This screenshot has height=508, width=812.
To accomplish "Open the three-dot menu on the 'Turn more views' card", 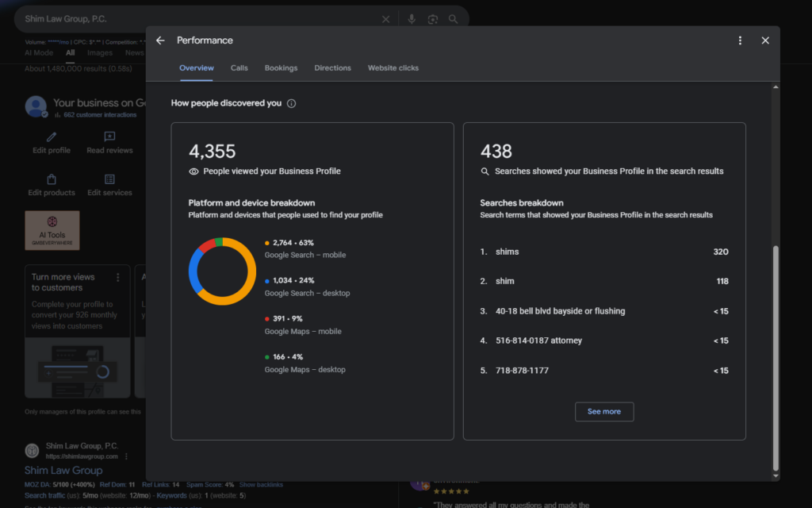I will pyautogui.click(x=117, y=276).
